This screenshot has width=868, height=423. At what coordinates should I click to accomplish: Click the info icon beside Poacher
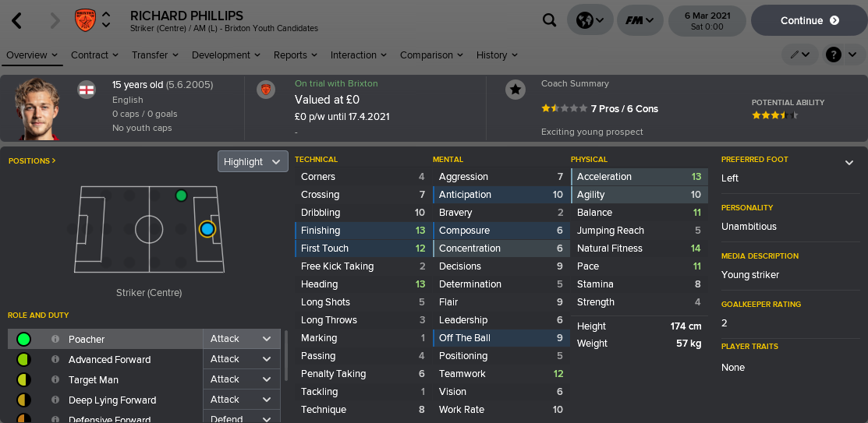click(55, 339)
